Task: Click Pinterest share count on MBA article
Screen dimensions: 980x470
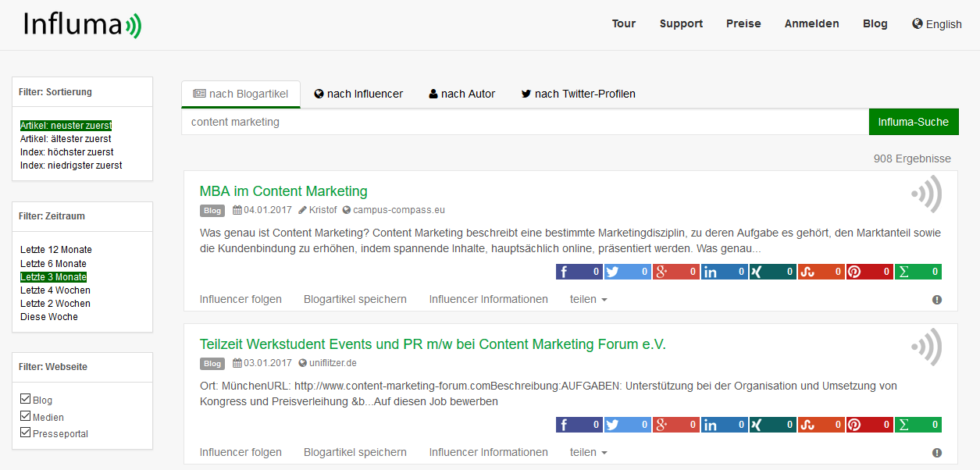Action: pyautogui.click(x=870, y=272)
